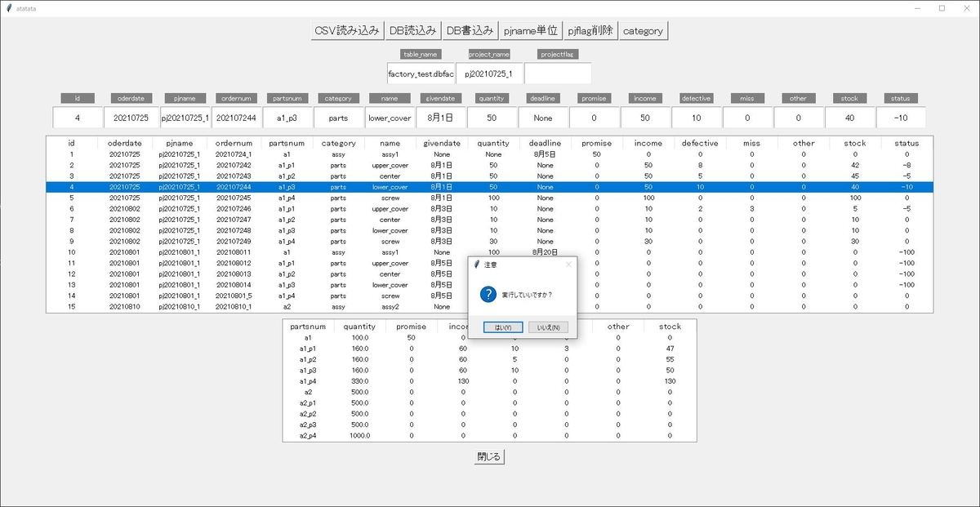
Task: Select the a2_p3 row in the summary table
Action: point(489,425)
